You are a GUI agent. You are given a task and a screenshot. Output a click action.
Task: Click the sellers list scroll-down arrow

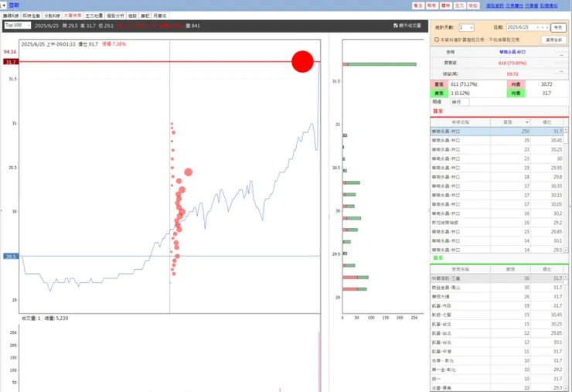coord(566,387)
